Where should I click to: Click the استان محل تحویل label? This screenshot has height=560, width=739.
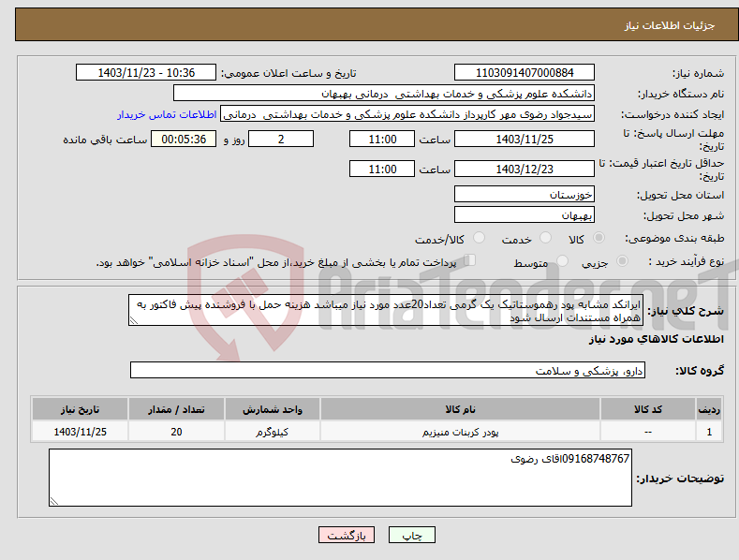point(680,195)
